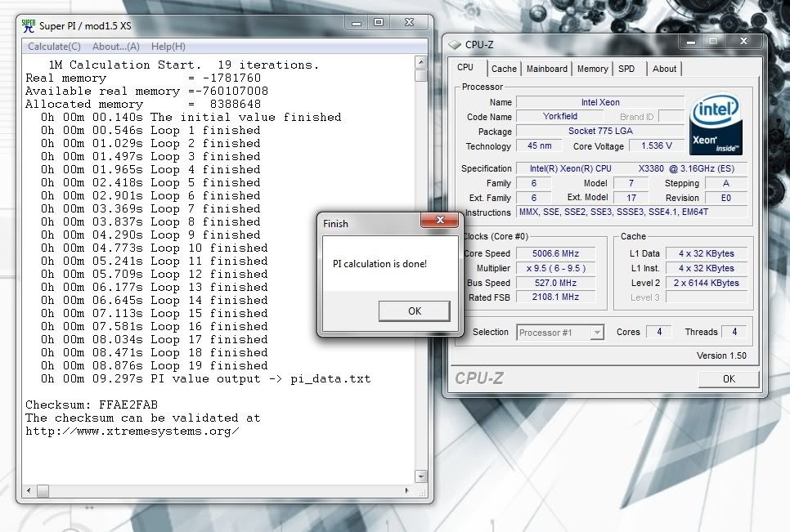Click the 1M Calculation Start line
Screen dimensions: 790x532
[184, 65]
